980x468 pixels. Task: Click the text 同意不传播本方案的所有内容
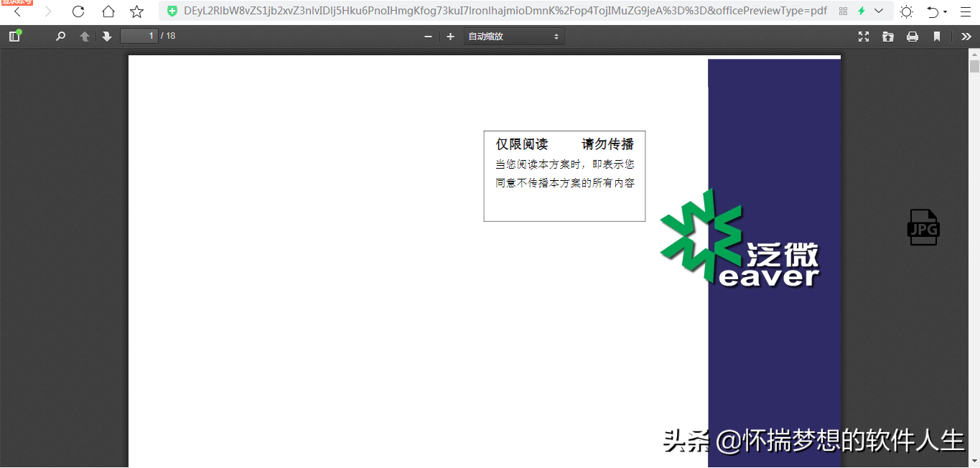pos(565,183)
